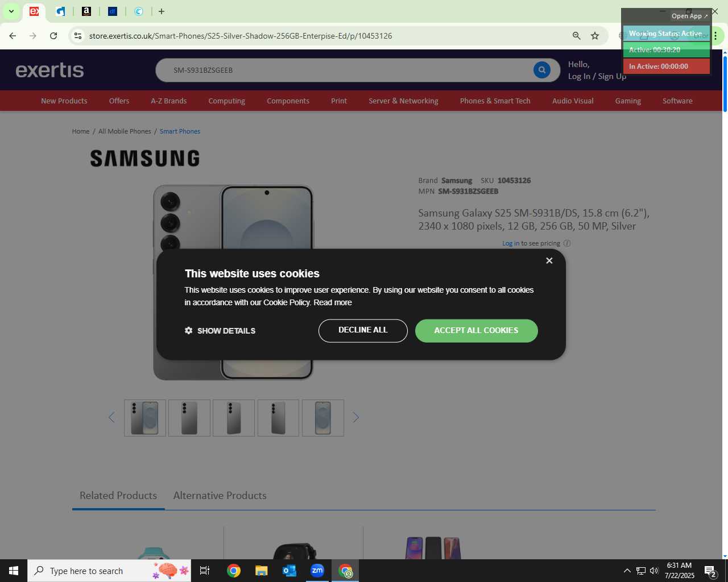728x582 pixels.
Task: Click Open App in tracker overlay
Action: coord(689,16)
